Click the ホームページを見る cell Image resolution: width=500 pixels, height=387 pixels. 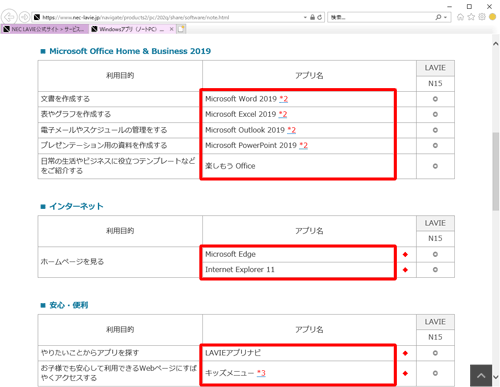point(120,262)
